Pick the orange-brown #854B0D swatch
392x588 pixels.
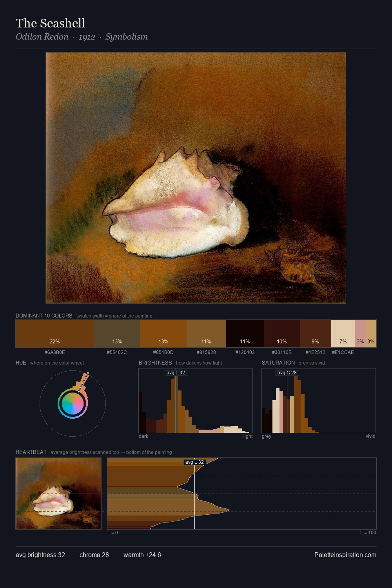pos(163,334)
